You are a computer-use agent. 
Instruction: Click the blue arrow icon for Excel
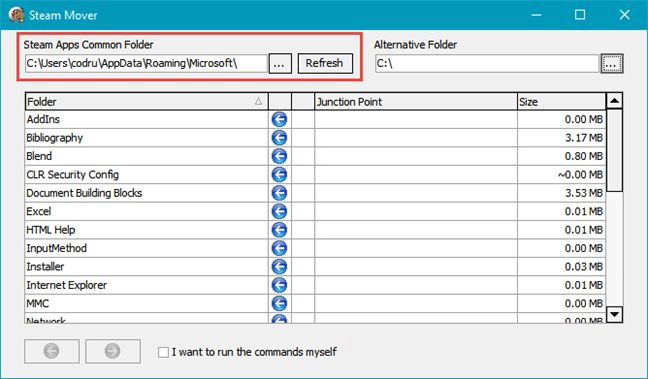(279, 211)
